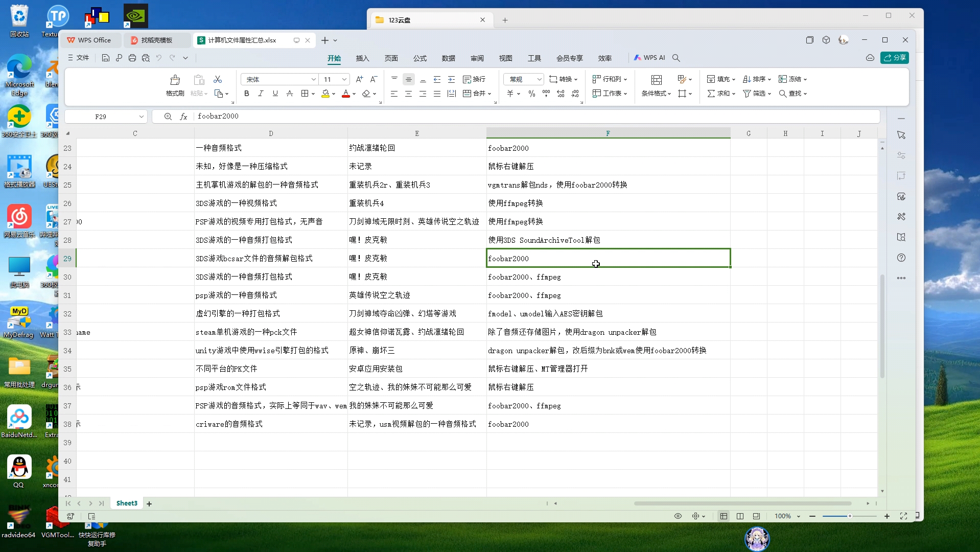This screenshot has height=552, width=980.
Task: Switch to the 数据 ribbon tab
Action: click(448, 58)
